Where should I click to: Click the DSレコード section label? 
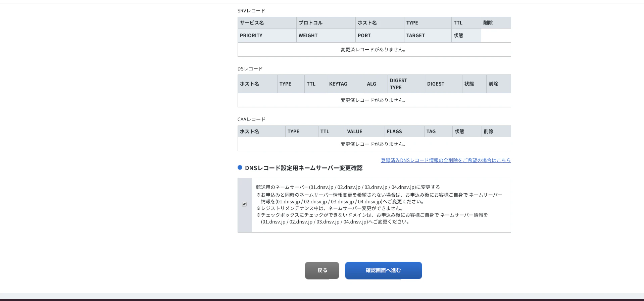250,69
